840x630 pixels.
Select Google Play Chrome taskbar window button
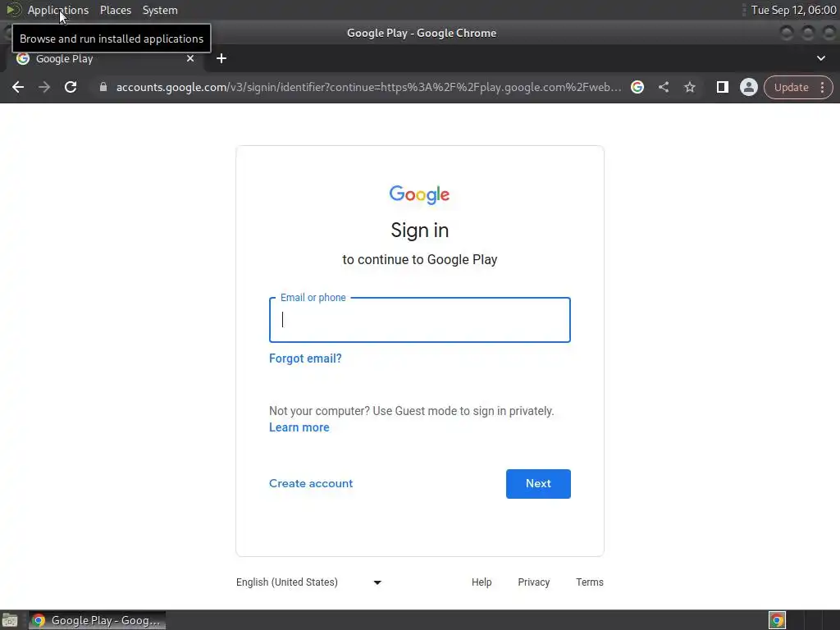(x=97, y=620)
